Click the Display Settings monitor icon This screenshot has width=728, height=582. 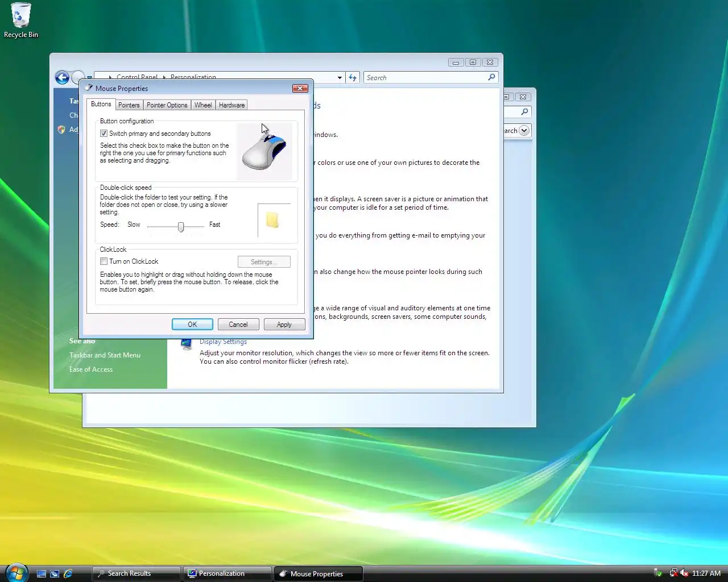[x=185, y=344]
